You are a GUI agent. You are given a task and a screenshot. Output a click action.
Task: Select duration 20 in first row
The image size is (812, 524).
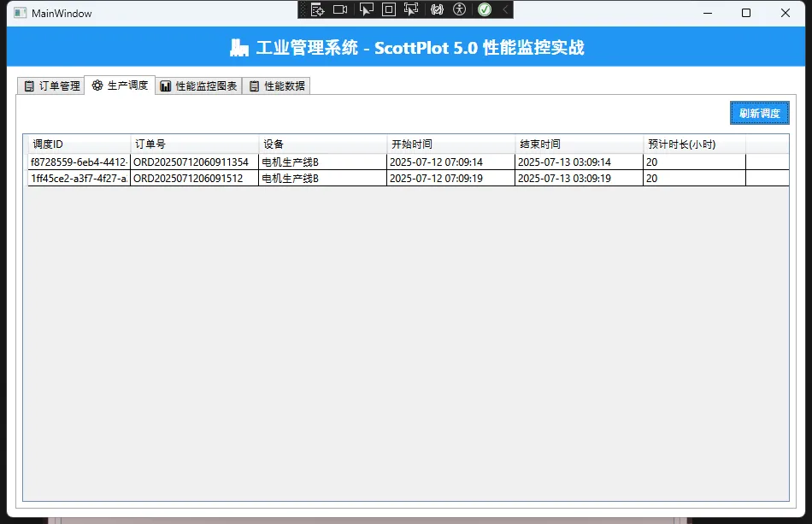[x=694, y=162]
